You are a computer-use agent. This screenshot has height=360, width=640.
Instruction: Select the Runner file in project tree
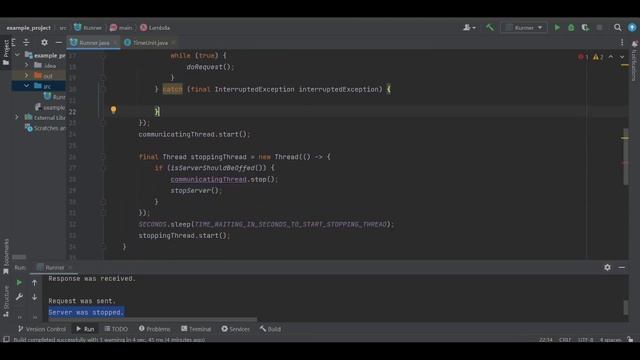54,97
